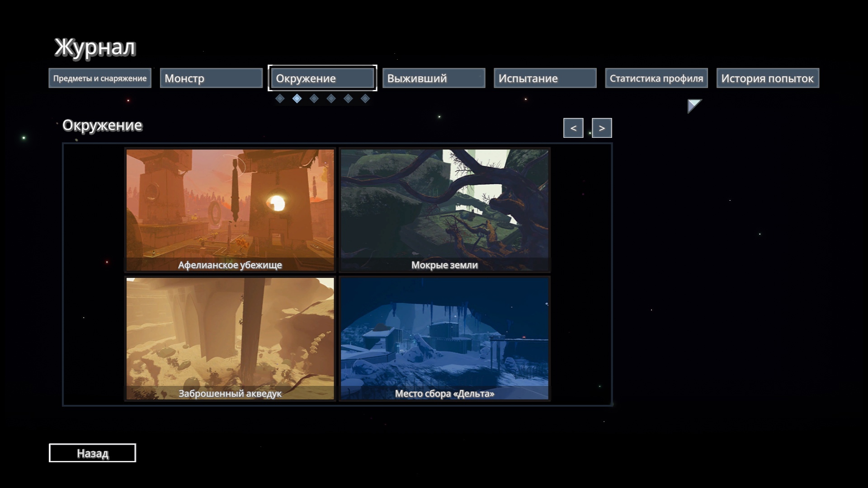Click the Назад button
Image resolution: width=868 pixels, height=488 pixels.
[92, 453]
